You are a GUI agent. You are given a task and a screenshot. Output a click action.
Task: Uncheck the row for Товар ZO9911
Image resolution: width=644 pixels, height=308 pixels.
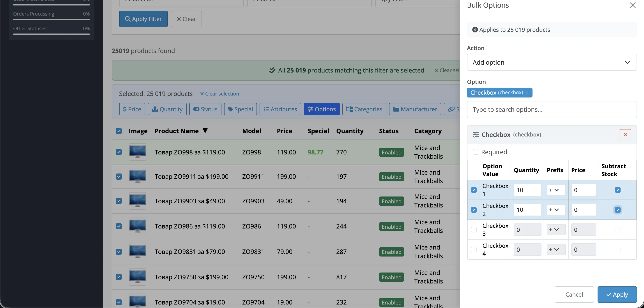click(119, 177)
